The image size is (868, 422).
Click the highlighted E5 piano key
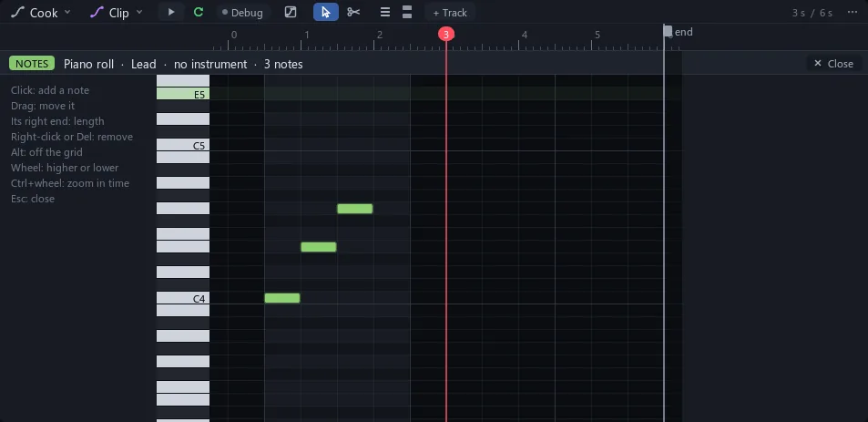[x=183, y=94]
